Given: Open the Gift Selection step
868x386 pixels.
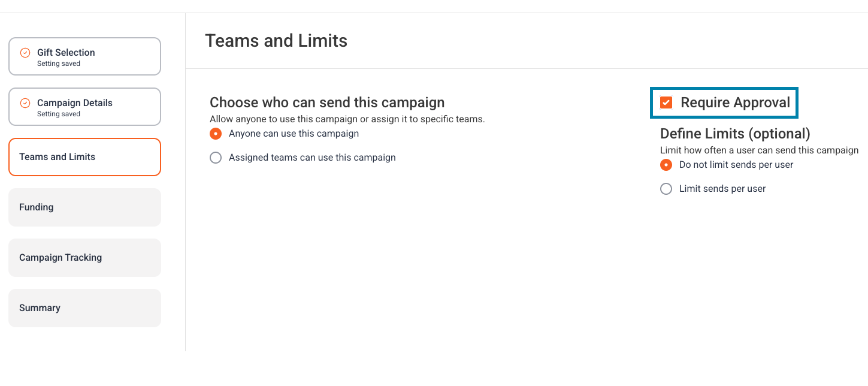Looking at the screenshot, I should click(84, 56).
